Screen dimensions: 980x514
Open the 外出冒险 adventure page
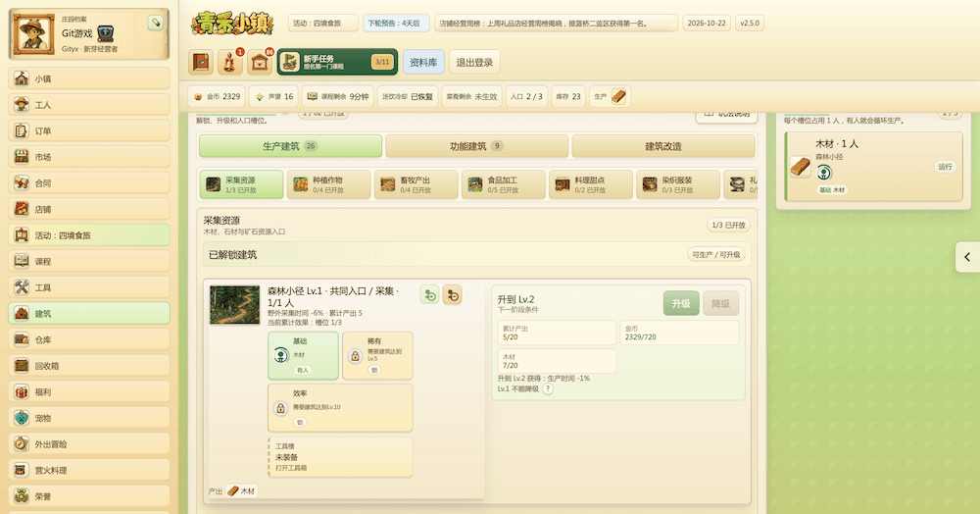[x=89, y=444]
